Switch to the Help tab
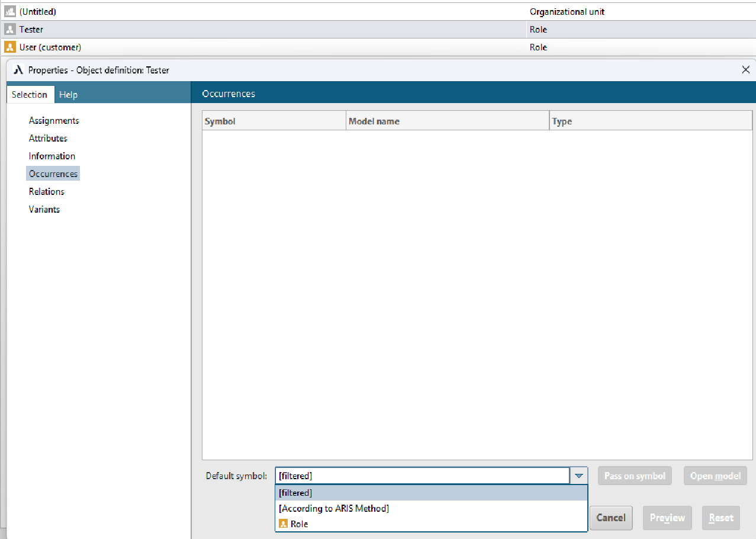756x539 pixels. click(68, 95)
